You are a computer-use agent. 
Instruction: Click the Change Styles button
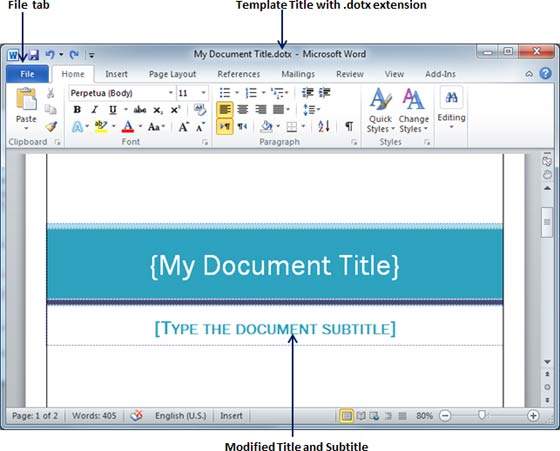(x=414, y=110)
